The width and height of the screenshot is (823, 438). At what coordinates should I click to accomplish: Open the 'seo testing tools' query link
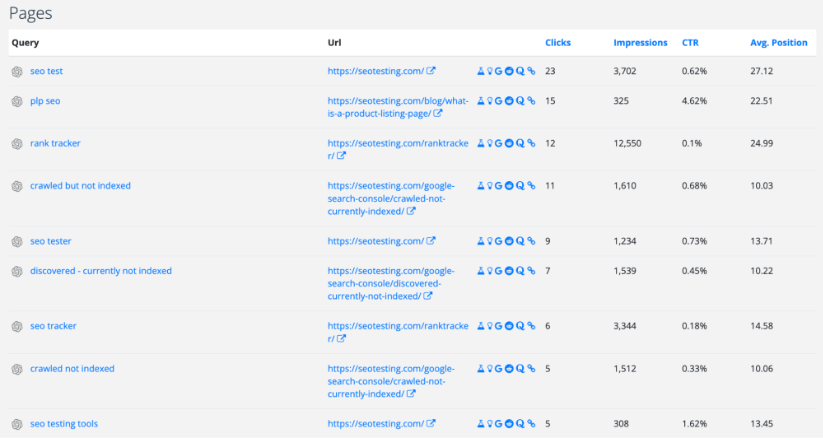click(x=64, y=424)
